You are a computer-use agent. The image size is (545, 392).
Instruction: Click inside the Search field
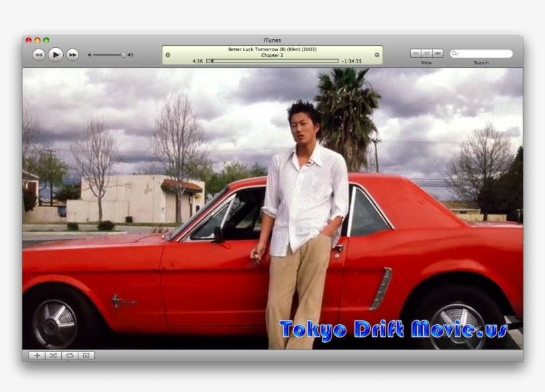pos(485,54)
